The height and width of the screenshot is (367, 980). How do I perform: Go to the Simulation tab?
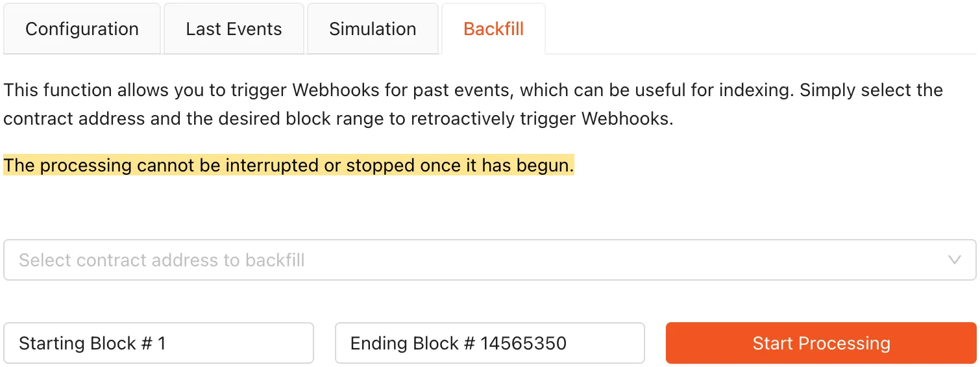(373, 29)
